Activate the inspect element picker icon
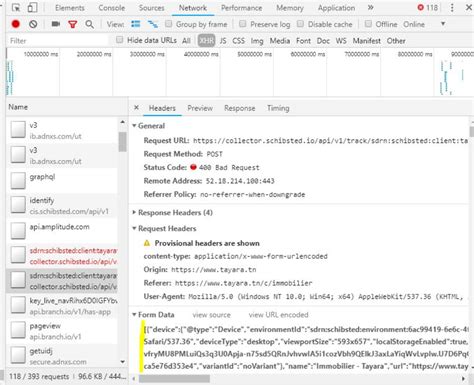Image resolution: width=474 pixels, height=385 pixels. 16,8
